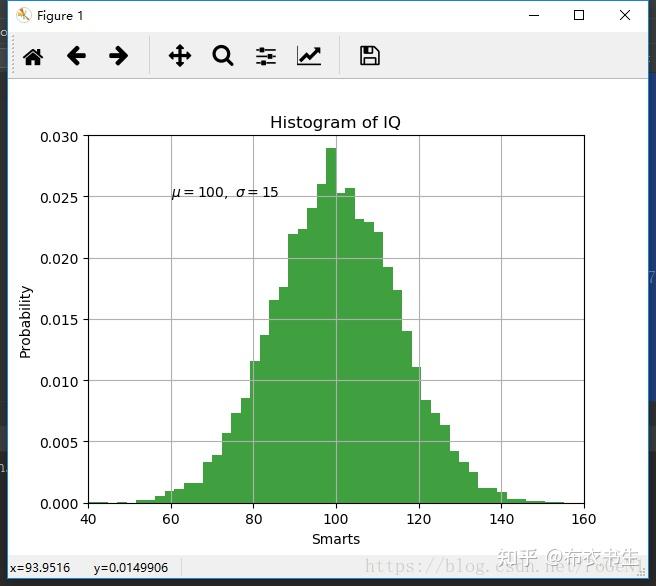Click the 140 x-axis tick label
The image size is (656, 586).
(501, 519)
